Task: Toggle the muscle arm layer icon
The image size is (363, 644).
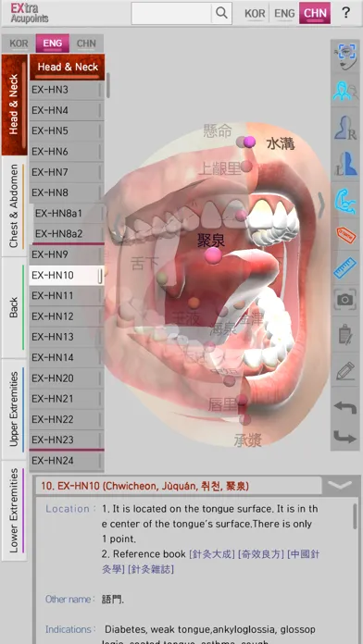Action: (x=344, y=201)
